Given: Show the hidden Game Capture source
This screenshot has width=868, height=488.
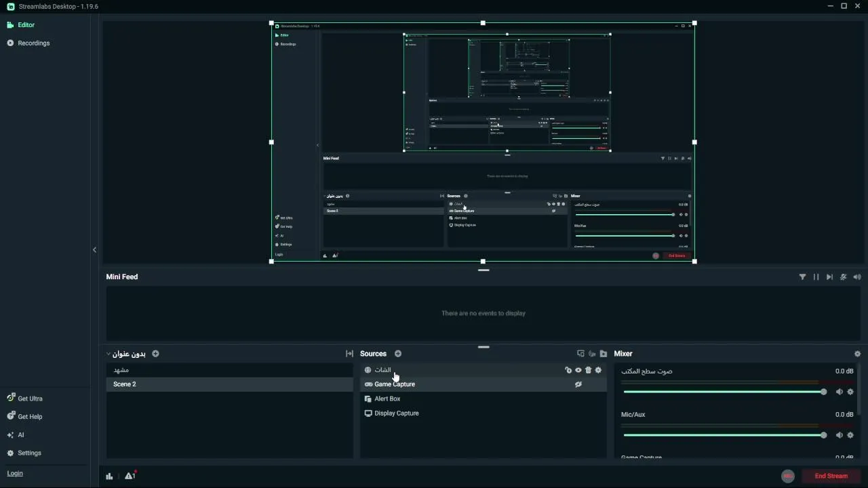Looking at the screenshot, I should coord(578,384).
